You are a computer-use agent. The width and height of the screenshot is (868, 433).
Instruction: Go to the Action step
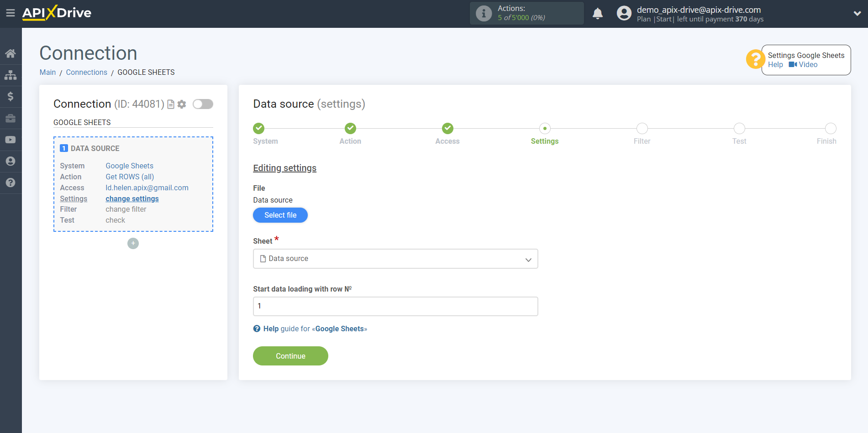(350, 128)
